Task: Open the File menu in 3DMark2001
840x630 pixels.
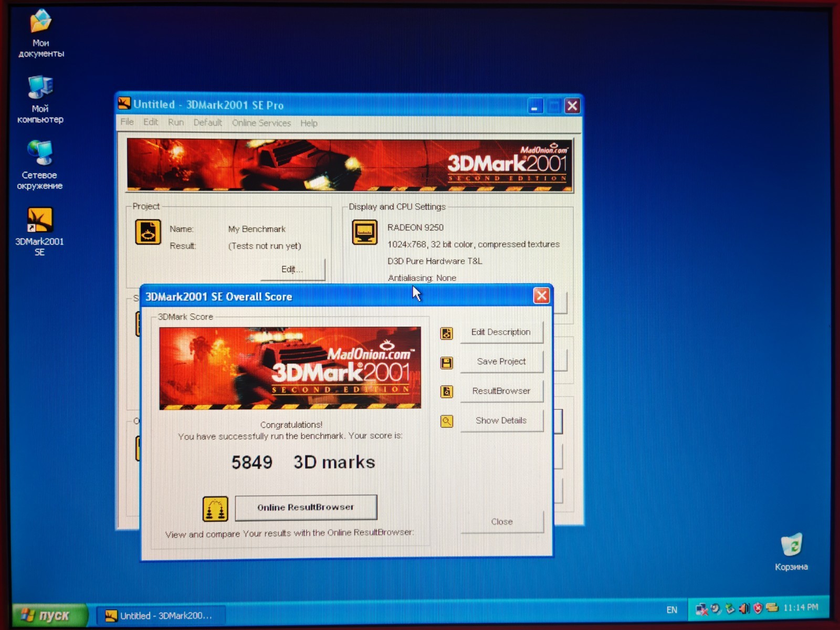Action: [x=127, y=122]
